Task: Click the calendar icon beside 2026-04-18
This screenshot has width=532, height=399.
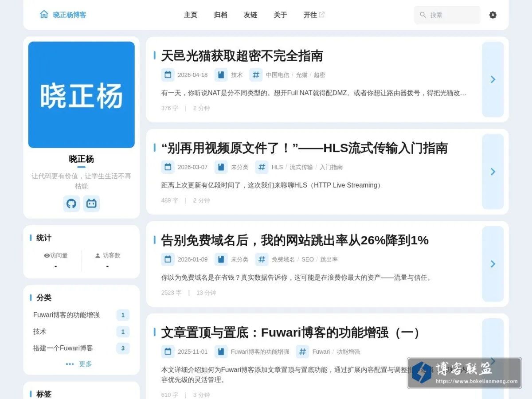Action: [168, 75]
